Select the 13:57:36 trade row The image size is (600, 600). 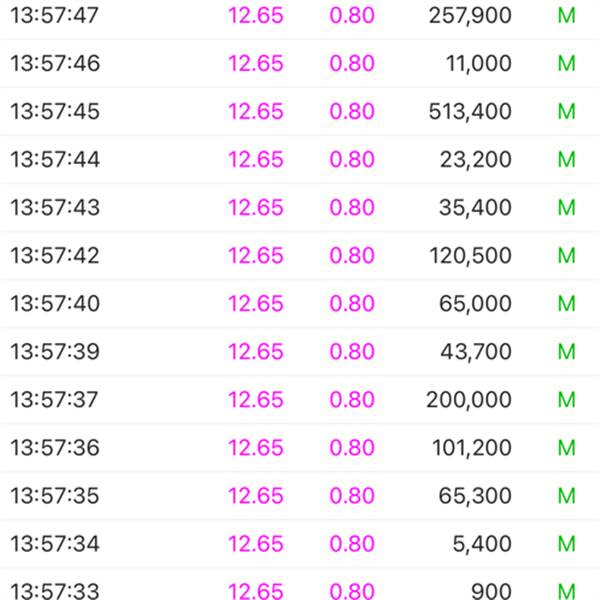coord(300,447)
